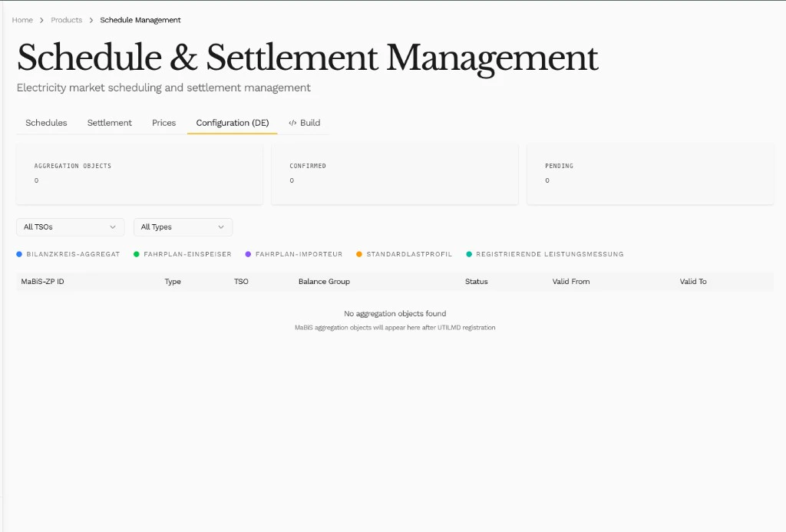Viewport: 786px width, 532px height.
Task: Open the All TSOs dropdown
Action: pos(70,227)
